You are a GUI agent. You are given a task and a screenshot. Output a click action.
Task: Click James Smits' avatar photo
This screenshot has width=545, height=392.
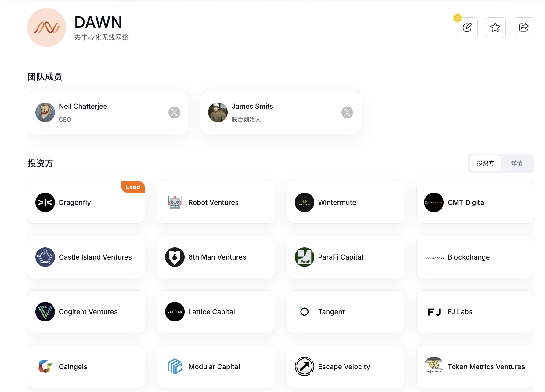[x=218, y=112]
